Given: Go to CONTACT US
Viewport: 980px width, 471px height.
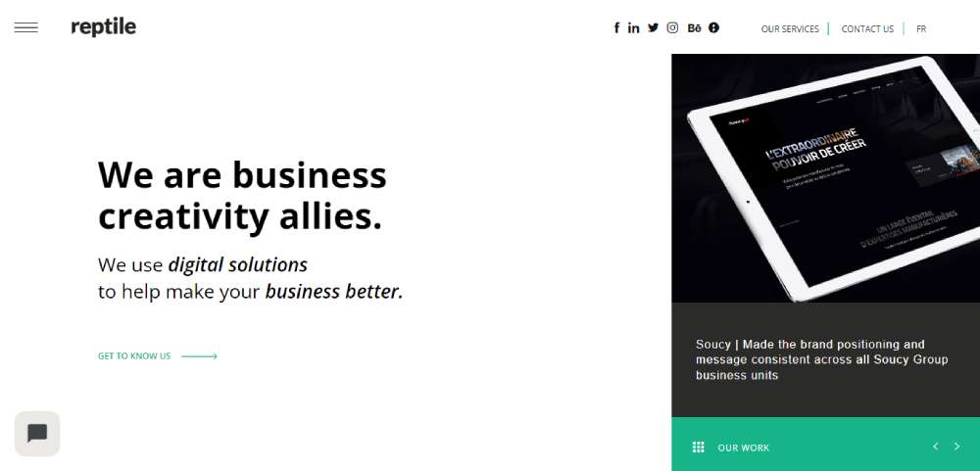Looking at the screenshot, I should 867,28.
